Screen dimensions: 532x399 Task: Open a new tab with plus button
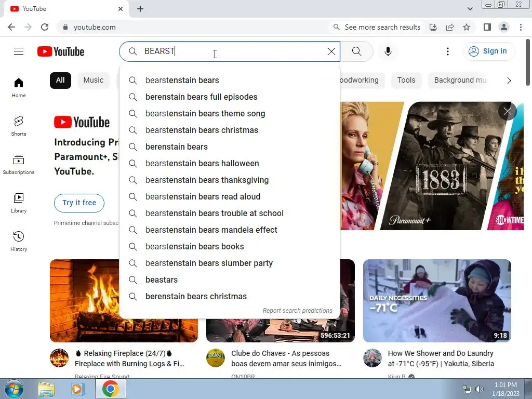pyautogui.click(x=140, y=9)
